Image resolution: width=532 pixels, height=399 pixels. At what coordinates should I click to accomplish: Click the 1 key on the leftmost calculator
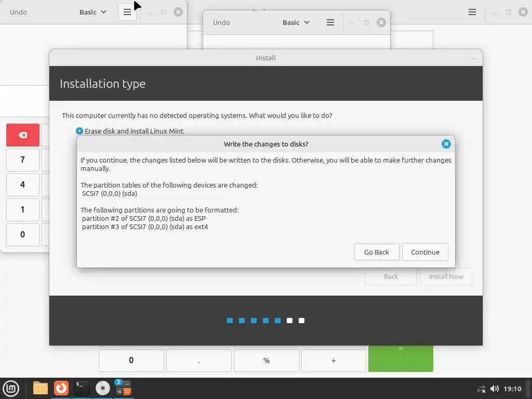[x=23, y=210]
